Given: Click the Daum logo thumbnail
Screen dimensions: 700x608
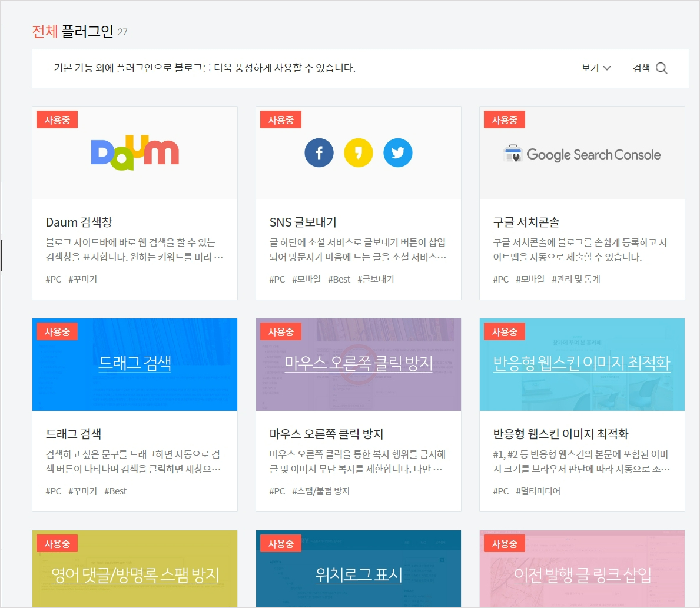Looking at the screenshot, I should 135,152.
